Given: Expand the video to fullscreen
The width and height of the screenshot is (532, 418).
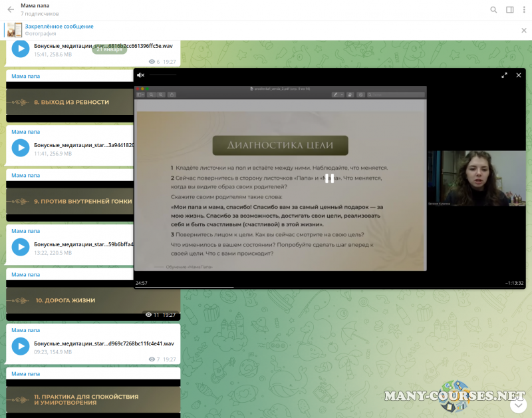Looking at the screenshot, I should [504, 75].
